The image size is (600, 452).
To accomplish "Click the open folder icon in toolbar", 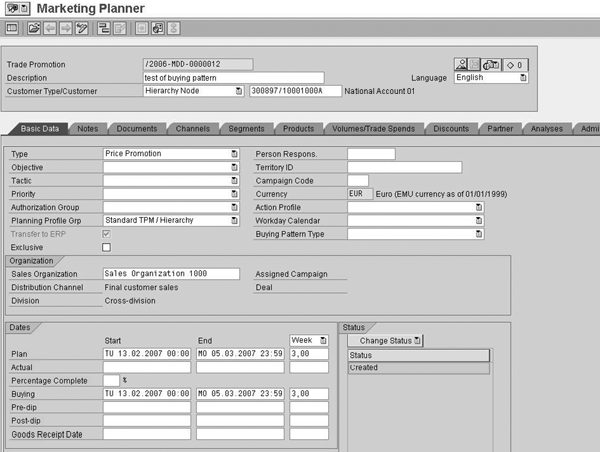I will 34,29.
